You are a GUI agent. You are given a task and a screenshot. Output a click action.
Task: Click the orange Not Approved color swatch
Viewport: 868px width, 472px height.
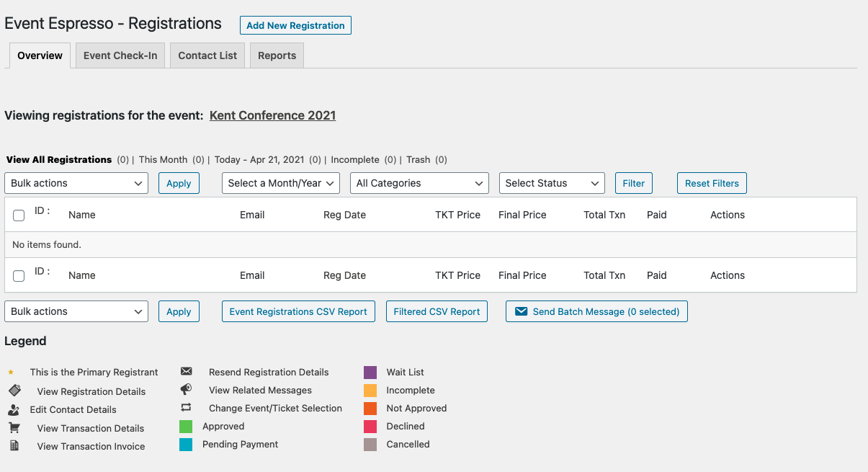(x=370, y=409)
